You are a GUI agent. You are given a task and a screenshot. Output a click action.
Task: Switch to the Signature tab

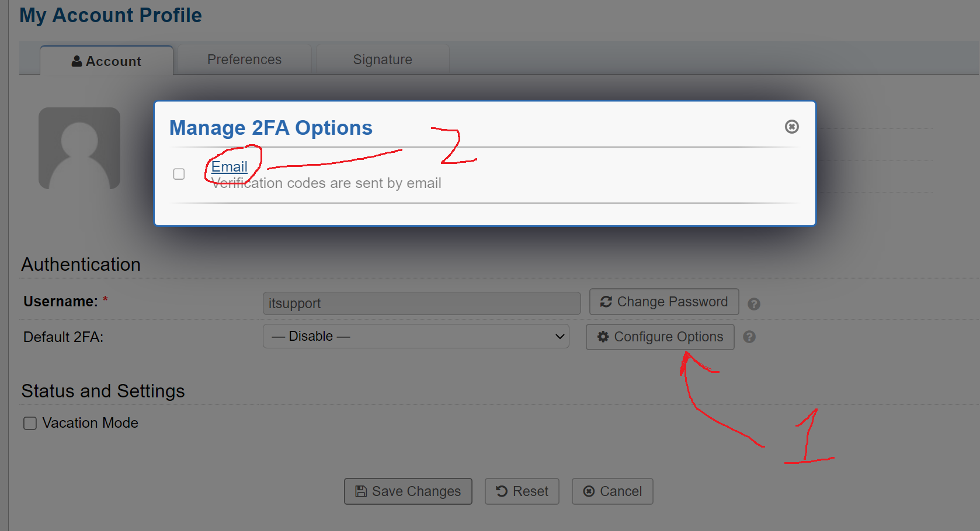[x=382, y=59]
